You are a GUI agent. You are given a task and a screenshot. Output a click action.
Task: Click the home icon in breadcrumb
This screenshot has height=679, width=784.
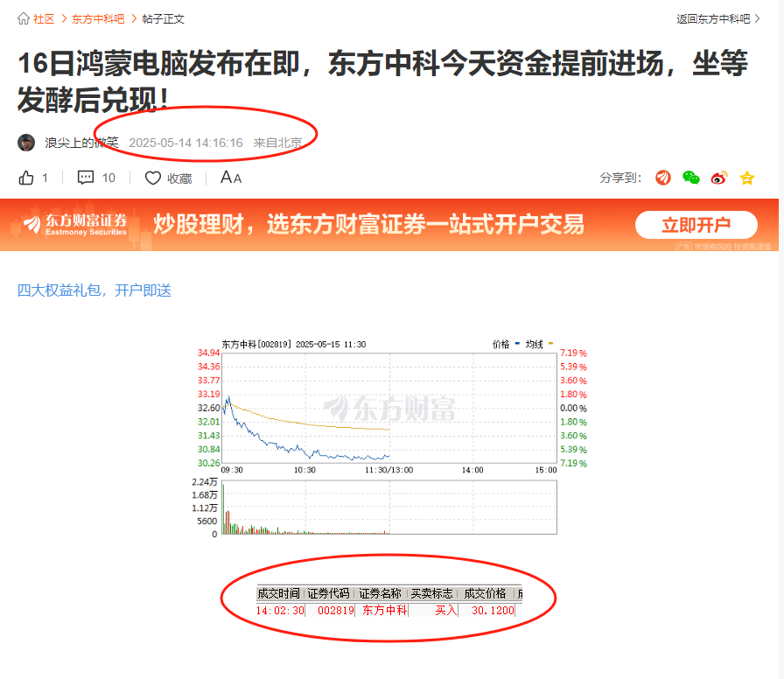(x=24, y=19)
